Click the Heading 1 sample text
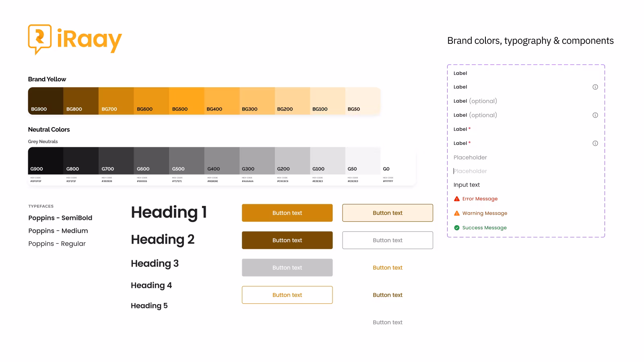Viewport: 644px width, 362px height. click(169, 212)
